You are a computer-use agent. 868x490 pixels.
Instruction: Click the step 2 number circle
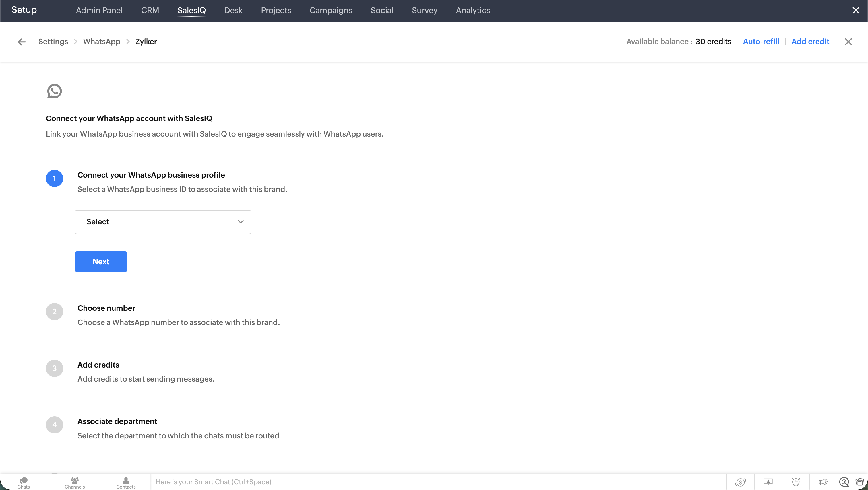pyautogui.click(x=55, y=312)
